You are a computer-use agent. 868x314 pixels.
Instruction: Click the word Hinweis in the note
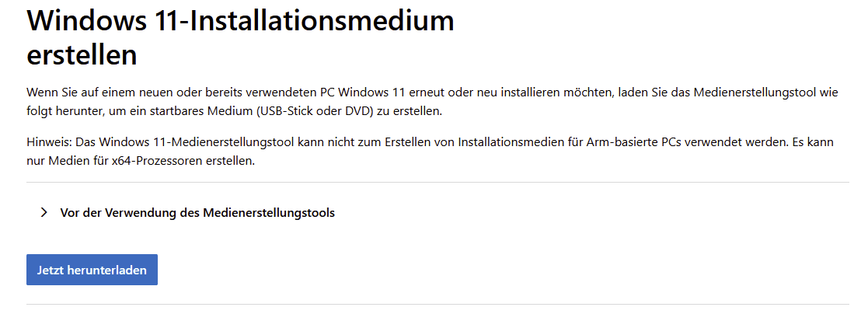coord(47,143)
